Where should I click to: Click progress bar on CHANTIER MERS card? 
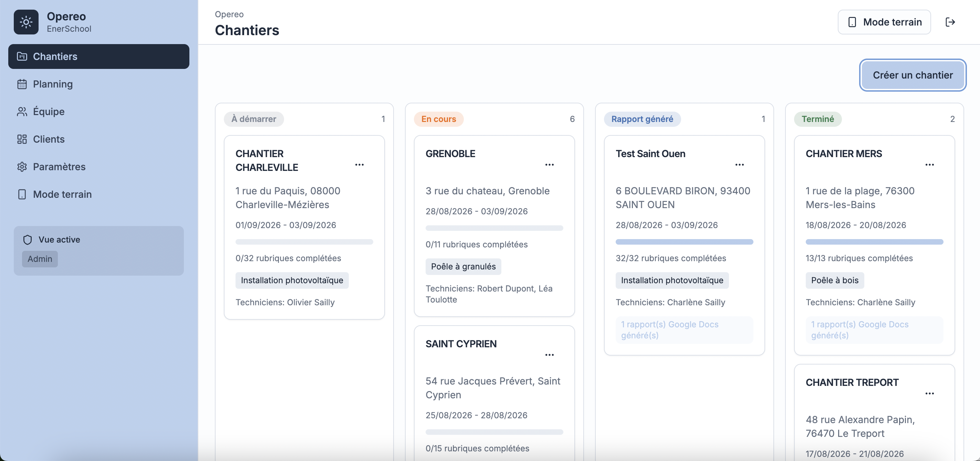[x=874, y=242]
